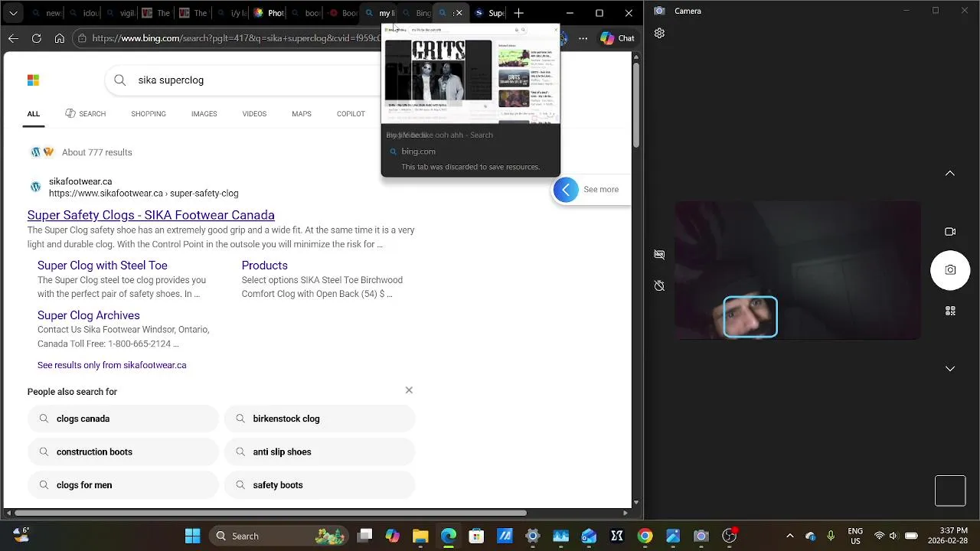Click the Microsoft logo on Bing

(33, 80)
